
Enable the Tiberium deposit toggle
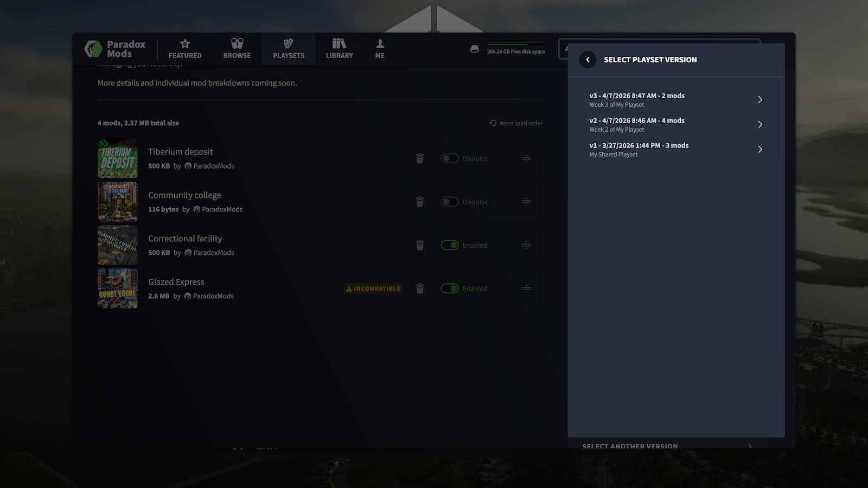[449, 158]
